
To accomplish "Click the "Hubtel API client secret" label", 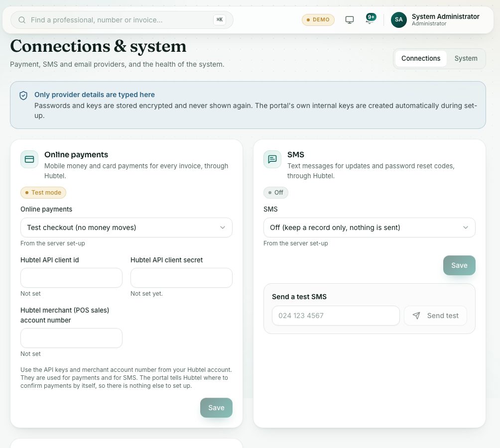I will click(166, 260).
